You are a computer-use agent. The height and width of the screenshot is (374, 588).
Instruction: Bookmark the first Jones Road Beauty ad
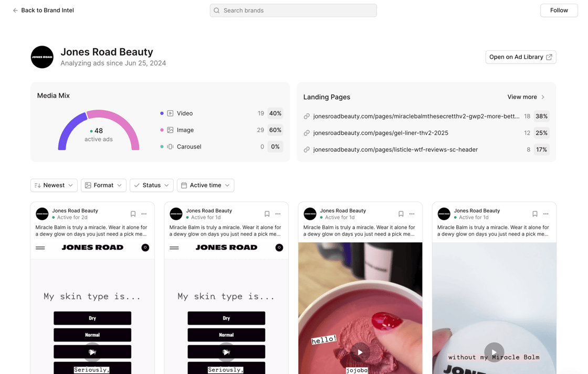(133, 214)
